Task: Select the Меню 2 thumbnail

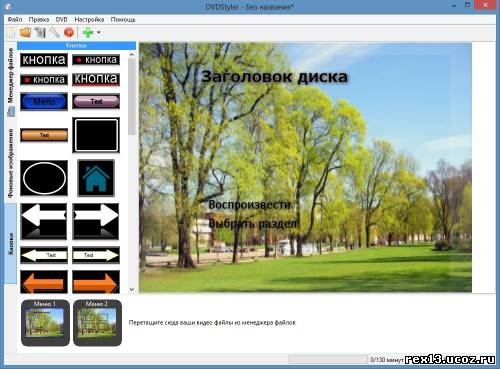Action: (x=97, y=323)
